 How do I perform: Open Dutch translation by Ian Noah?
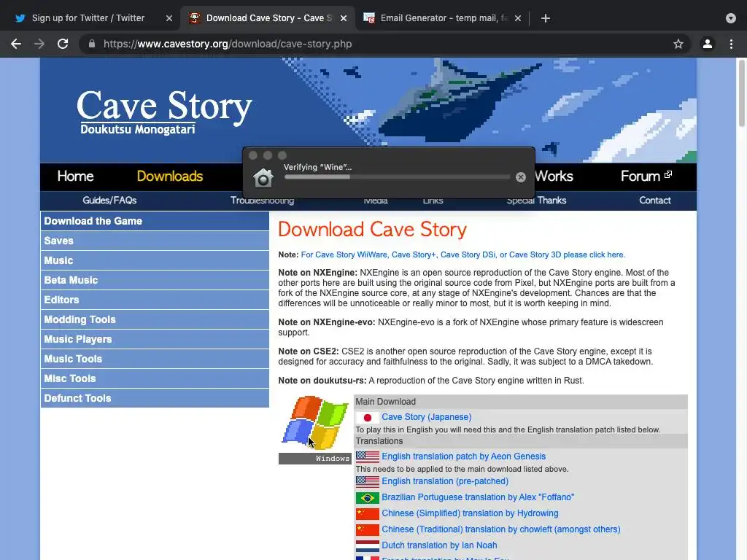coord(439,545)
